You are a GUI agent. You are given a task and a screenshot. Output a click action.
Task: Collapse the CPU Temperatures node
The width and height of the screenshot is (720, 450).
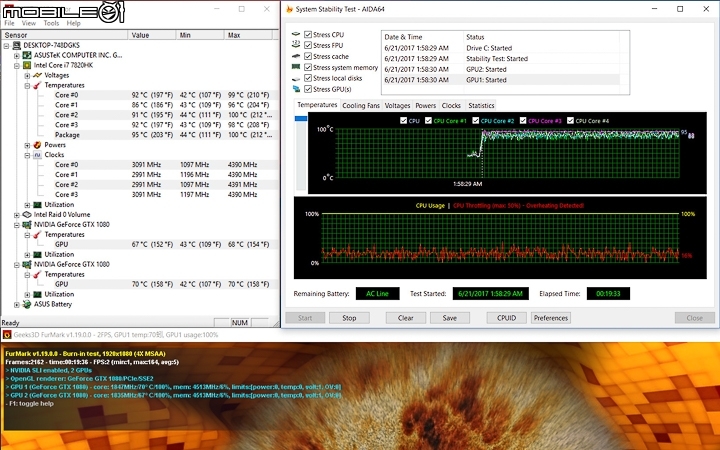pos(28,86)
